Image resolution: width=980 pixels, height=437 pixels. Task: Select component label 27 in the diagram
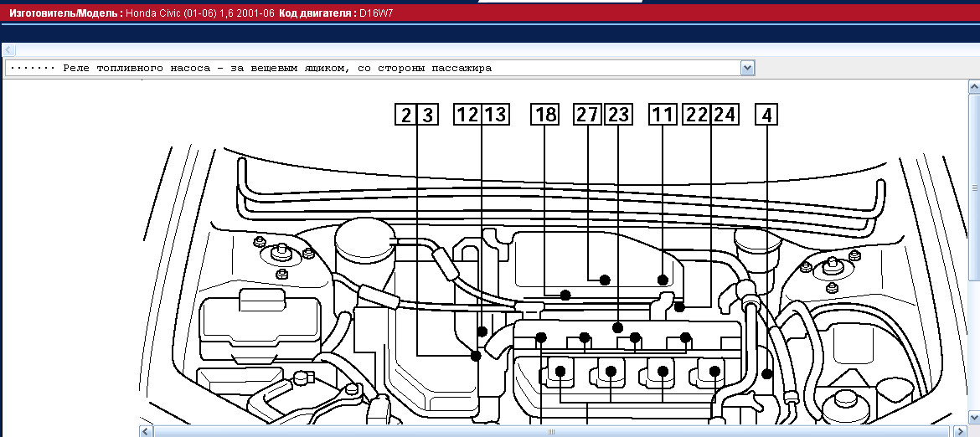coord(588,114)
